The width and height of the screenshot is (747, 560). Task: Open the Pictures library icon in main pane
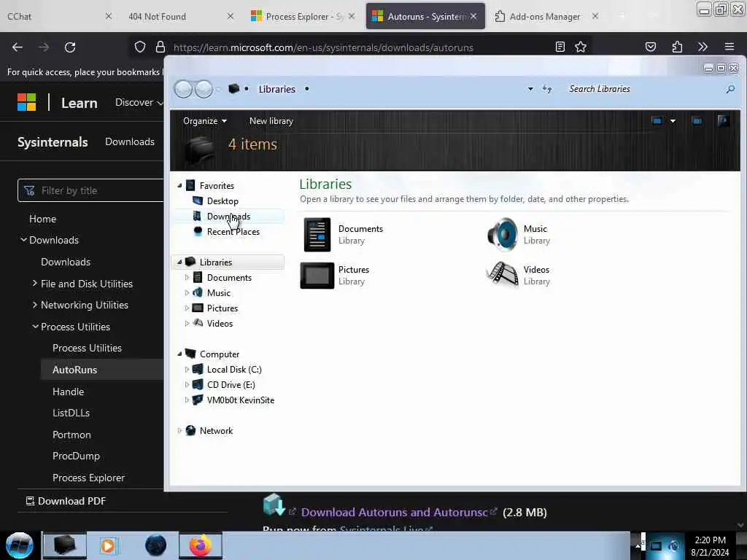[317, 275]
